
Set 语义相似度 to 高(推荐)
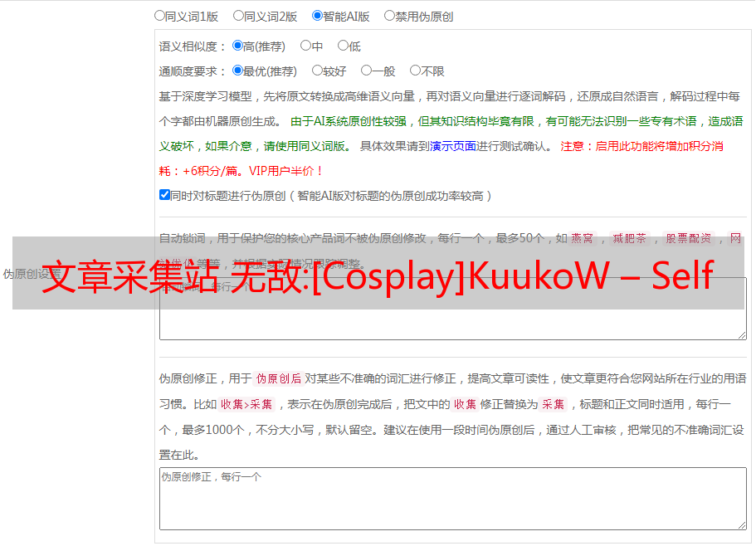pos(237,46)
